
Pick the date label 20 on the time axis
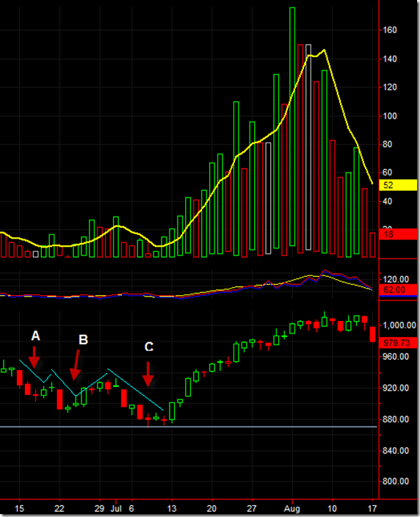211,509
